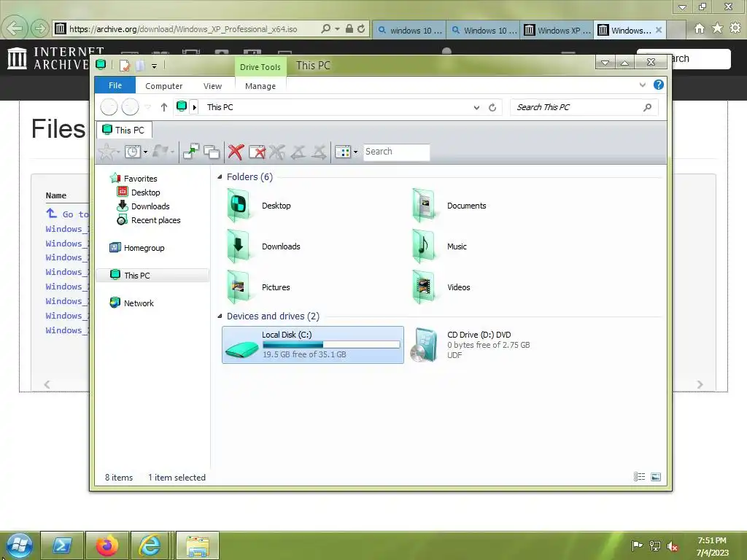
Task: Click the browser forward button
Action: click(x=40, y=28)
